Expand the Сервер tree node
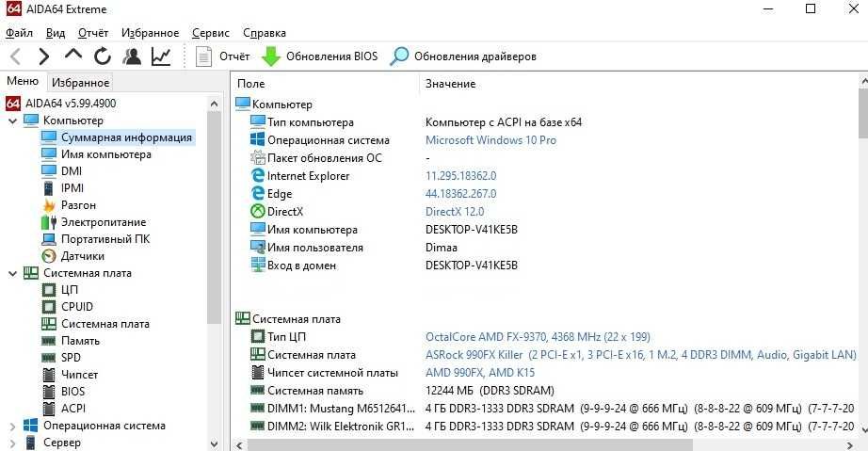 pos(13,443)
